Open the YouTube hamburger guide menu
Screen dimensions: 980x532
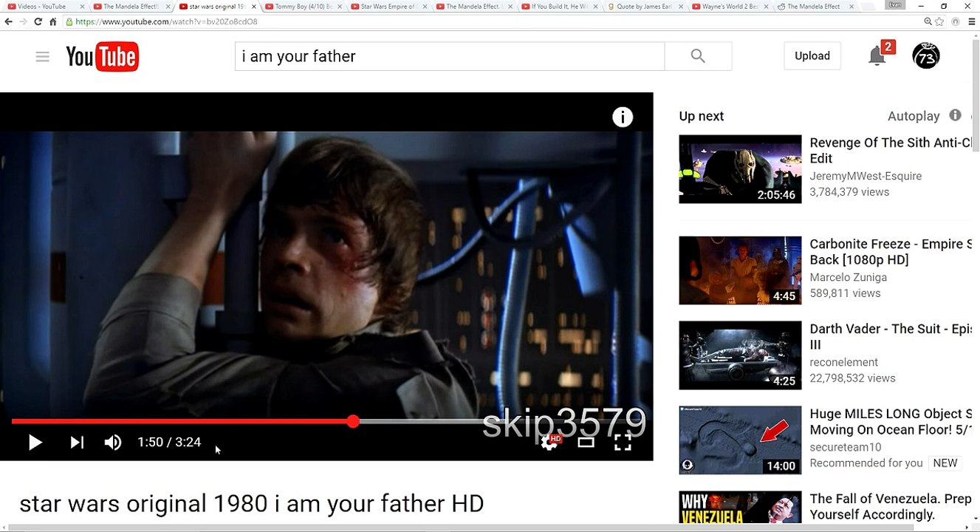click(x=42, y=57)
